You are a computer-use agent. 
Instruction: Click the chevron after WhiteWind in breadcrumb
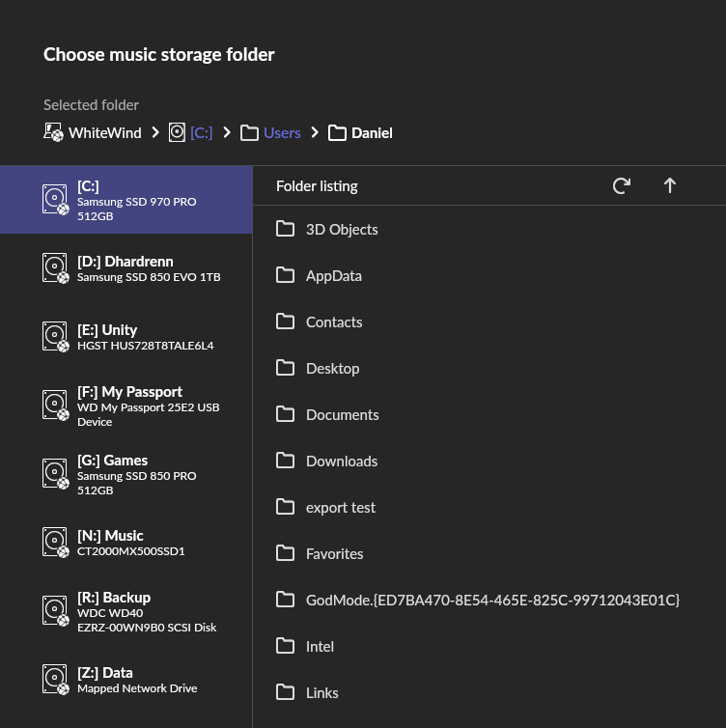pos(155,133)
